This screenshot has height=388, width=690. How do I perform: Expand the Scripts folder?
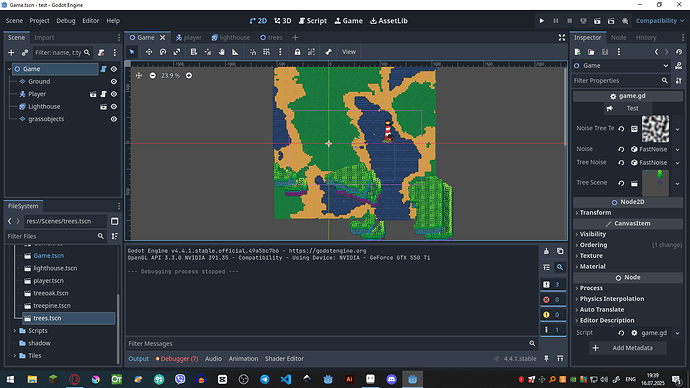(15, 331)
